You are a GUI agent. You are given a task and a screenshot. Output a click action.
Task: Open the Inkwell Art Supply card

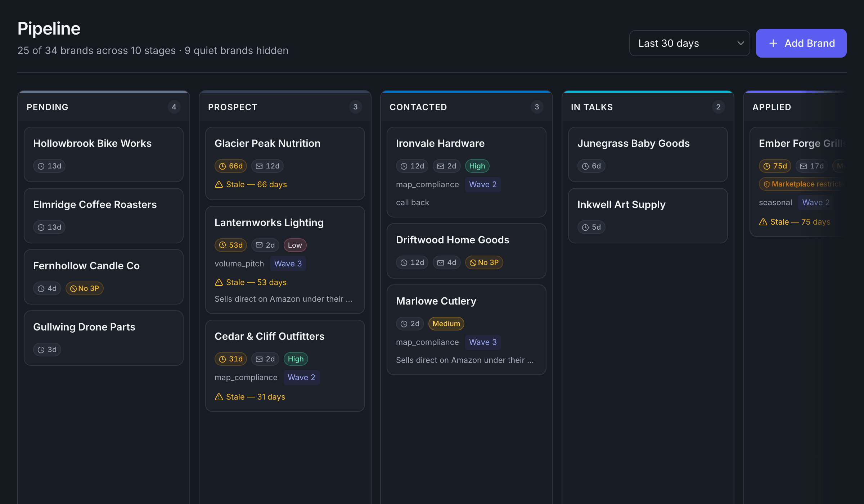(648, 216)
